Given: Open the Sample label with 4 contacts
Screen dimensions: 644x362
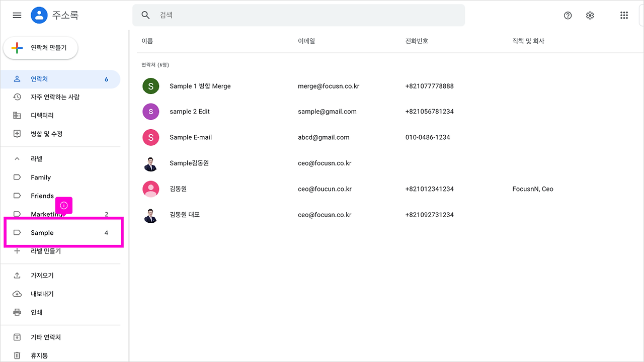Looking at the screenshot, I should tap(43, 232).
